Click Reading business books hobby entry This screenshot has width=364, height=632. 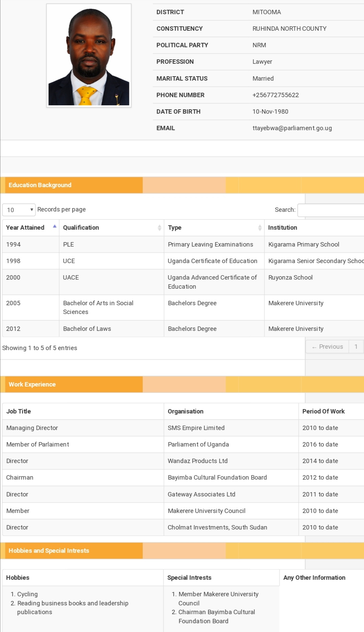[73, 608]
